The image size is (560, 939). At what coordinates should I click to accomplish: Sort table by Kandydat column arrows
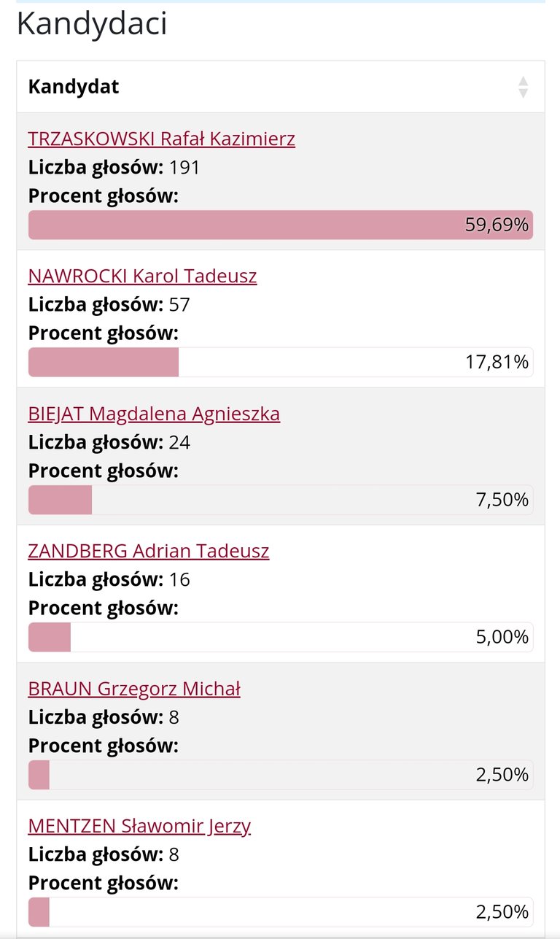tap(523, 87)
